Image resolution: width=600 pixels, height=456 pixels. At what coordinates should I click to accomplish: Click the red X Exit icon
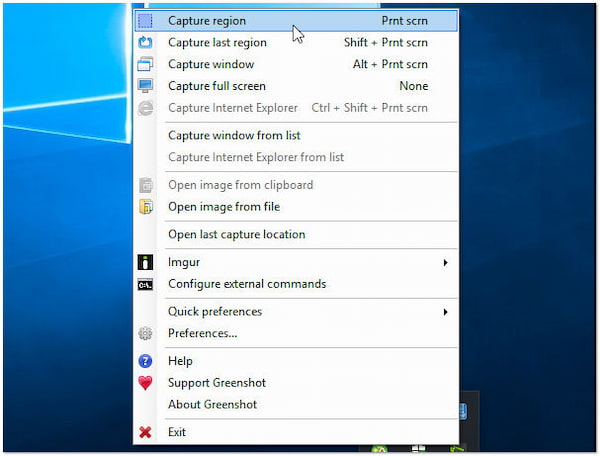click(x=145, y=432)
